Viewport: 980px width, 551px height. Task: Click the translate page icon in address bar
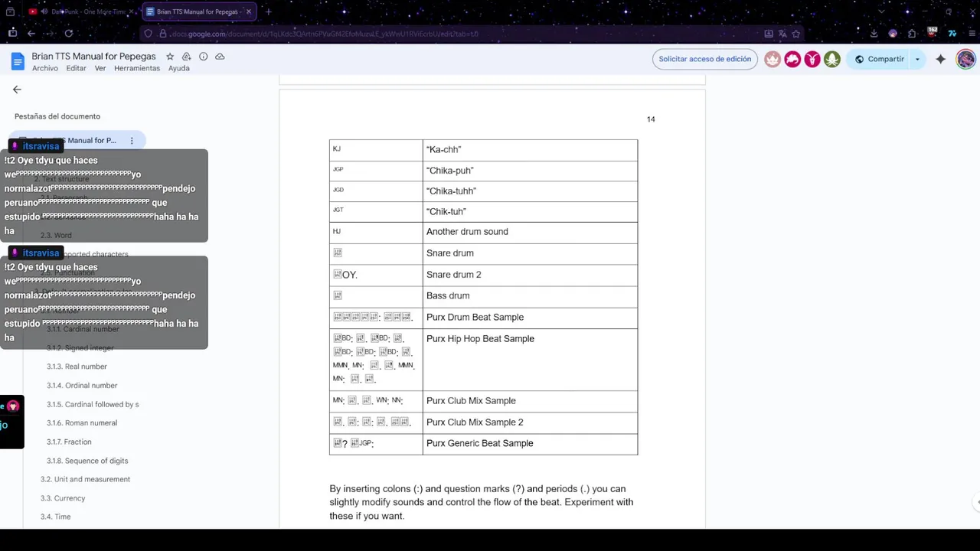782,34
